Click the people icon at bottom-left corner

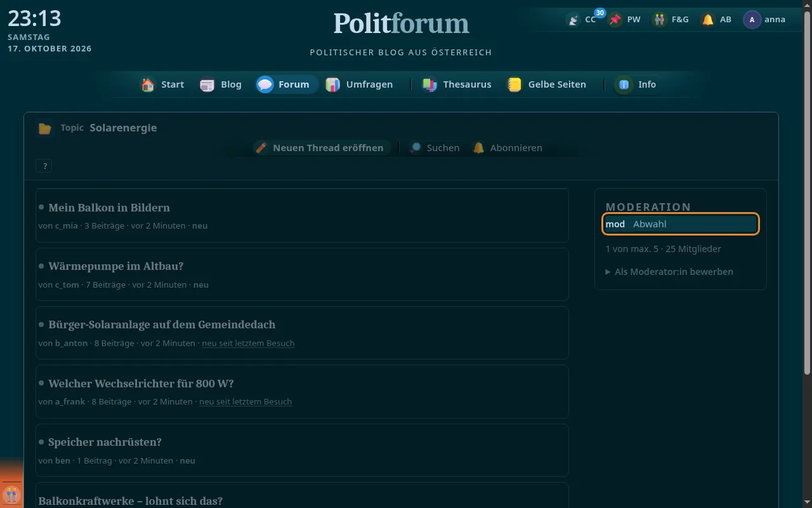tap(11, 494)
